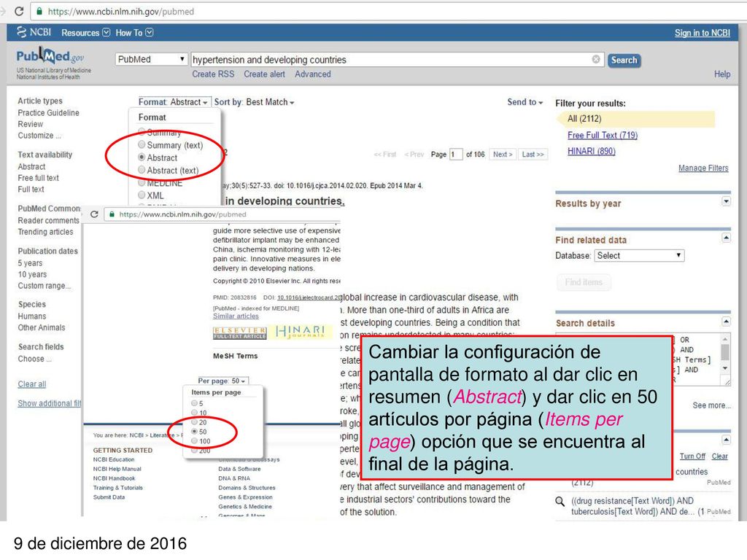747x560 pixels.
Task: Select the Abstract format radio button
Action: click(142, 157)
